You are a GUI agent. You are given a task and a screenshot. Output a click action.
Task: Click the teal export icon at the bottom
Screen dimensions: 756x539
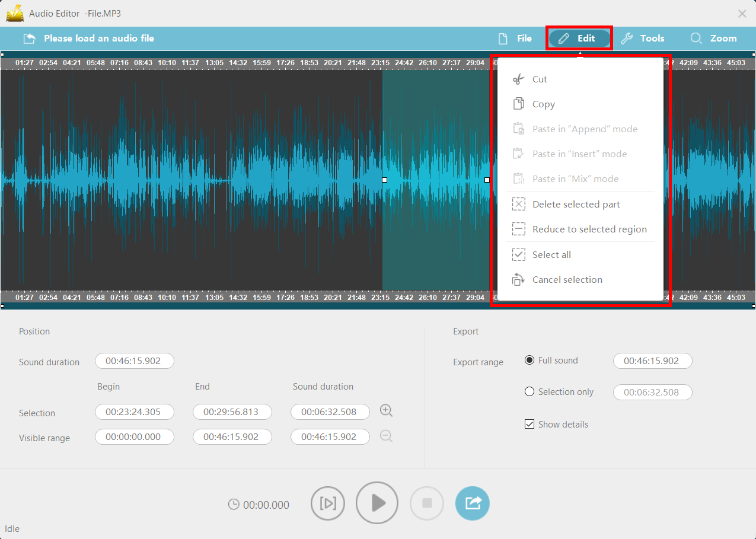tap(472, 503)
